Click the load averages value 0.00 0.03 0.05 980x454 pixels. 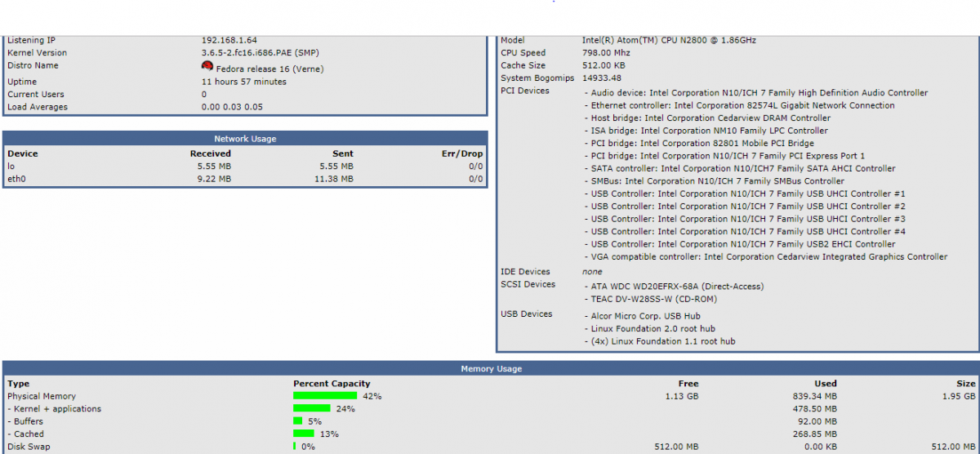(x=233, y=107)
